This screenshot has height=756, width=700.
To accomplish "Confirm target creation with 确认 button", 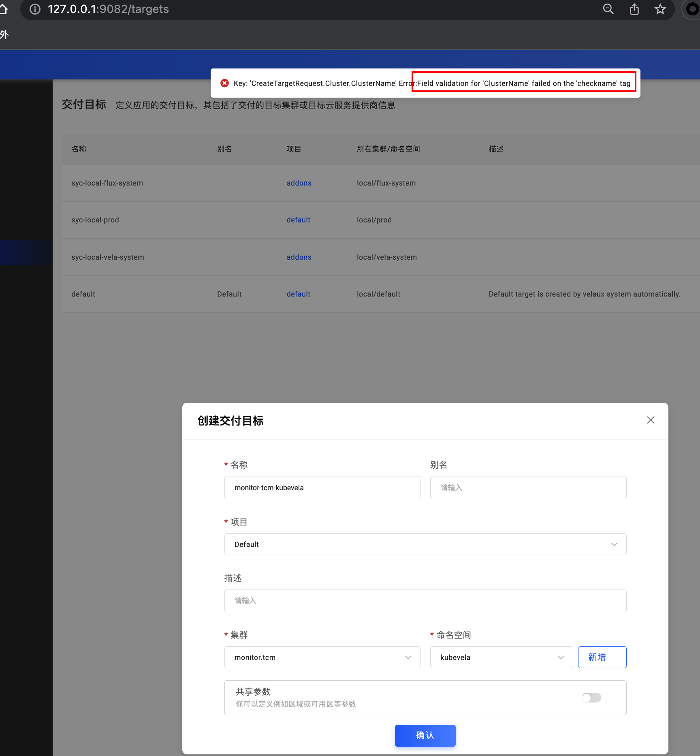I will 425,735.
